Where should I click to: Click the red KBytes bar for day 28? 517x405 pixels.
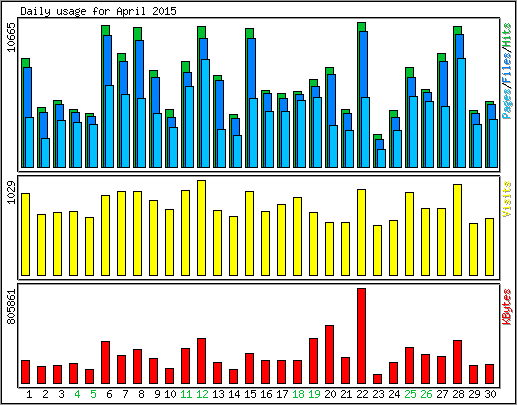tap(457, 362)
